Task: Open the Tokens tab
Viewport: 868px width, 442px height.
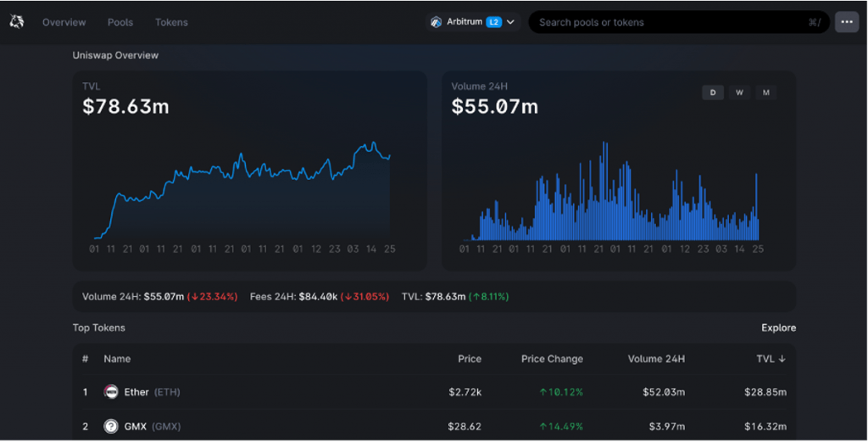Action: point(171,22)
